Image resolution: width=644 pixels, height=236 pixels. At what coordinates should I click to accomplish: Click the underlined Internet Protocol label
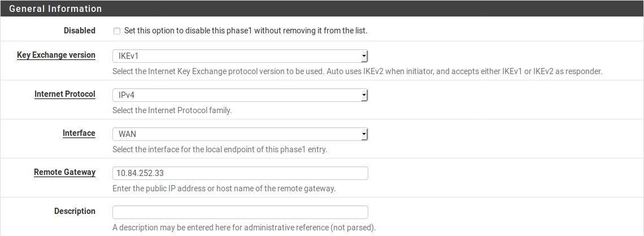tap(64, 95)
